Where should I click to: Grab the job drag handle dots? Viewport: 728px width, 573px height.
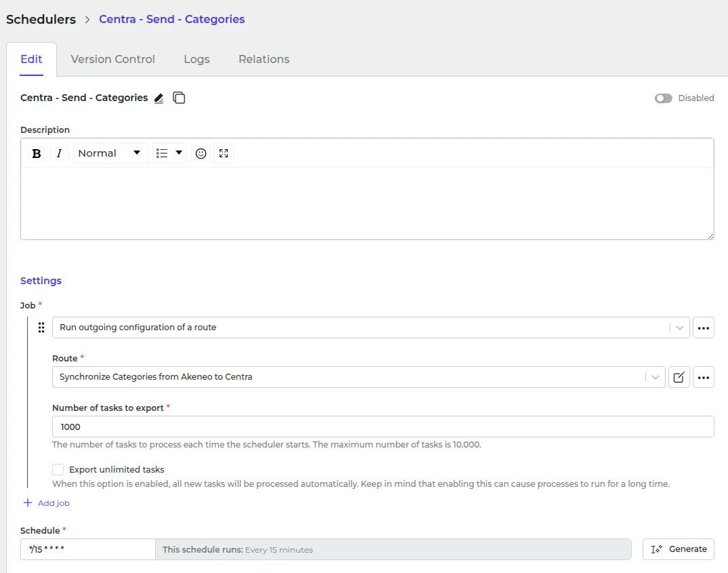(x=41, y=328)
